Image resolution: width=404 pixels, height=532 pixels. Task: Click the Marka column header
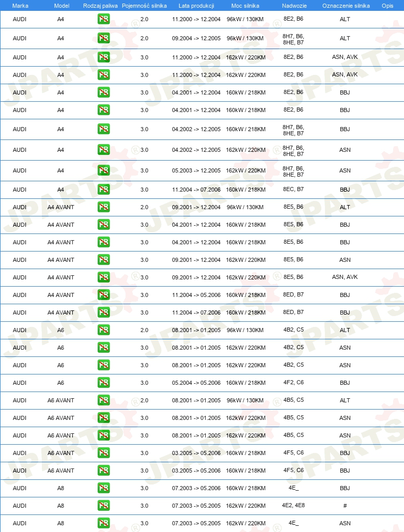pyautogui.click(x=20, y=6)
